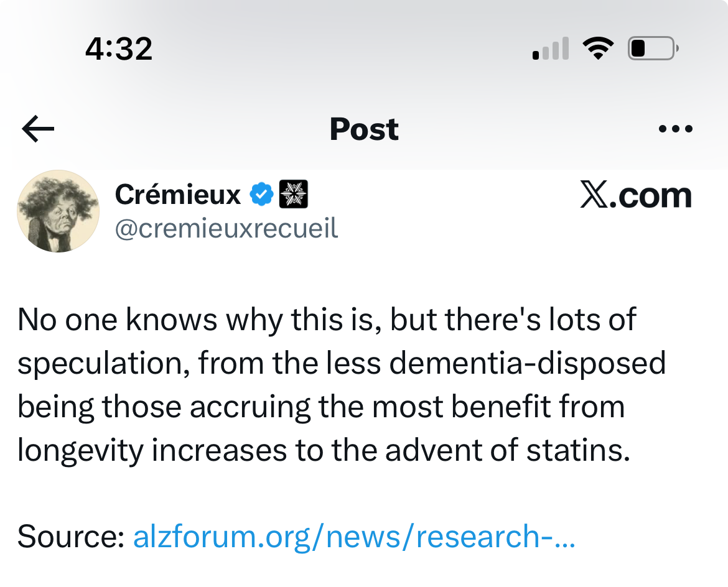Tap the X.com logo
The height and width of the screenshot is (587, 728).
point(635,195)
